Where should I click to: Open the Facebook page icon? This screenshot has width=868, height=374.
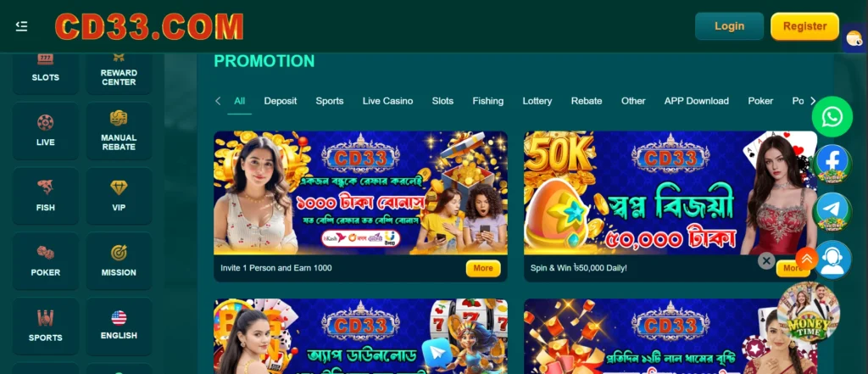pos(832,165)
